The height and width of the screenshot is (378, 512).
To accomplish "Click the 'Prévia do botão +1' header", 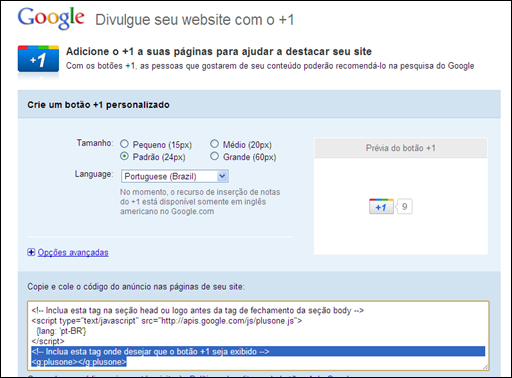I will point(401,148).
